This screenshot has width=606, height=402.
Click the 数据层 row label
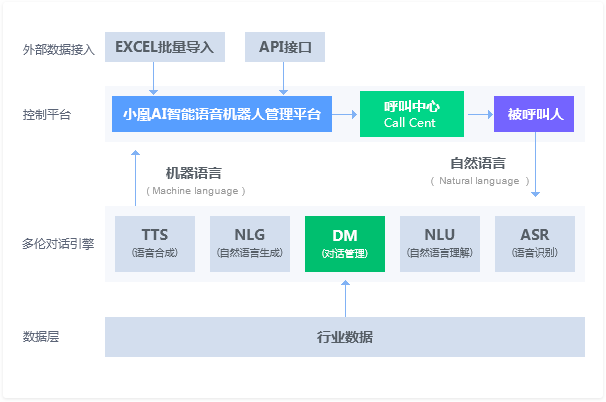point(41,337)
